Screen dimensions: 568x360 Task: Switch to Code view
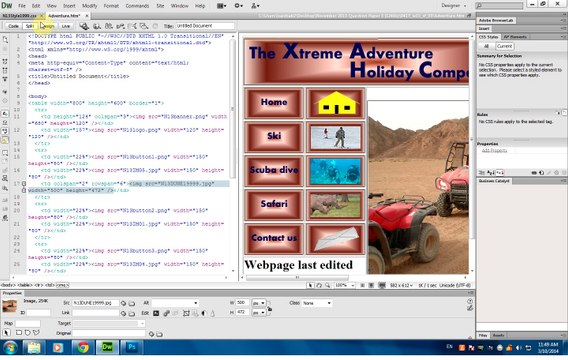point(13,26)
